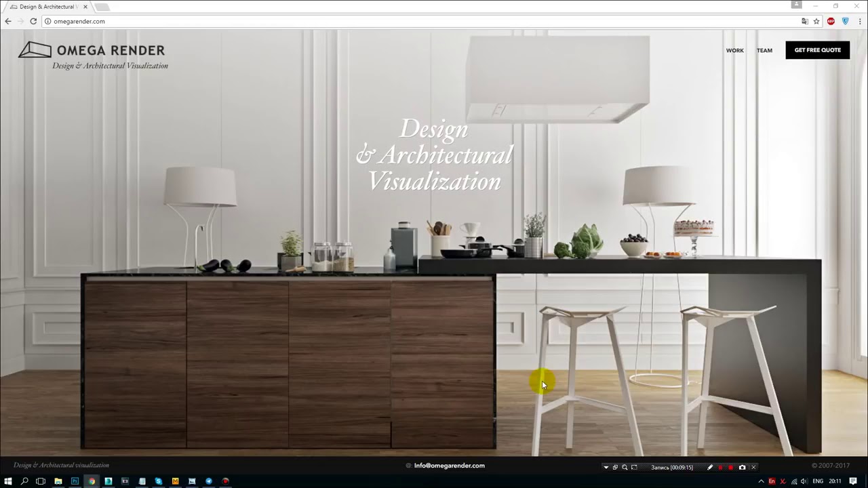
Task: Click the blue shield extension icon
Action: (845, 21)
